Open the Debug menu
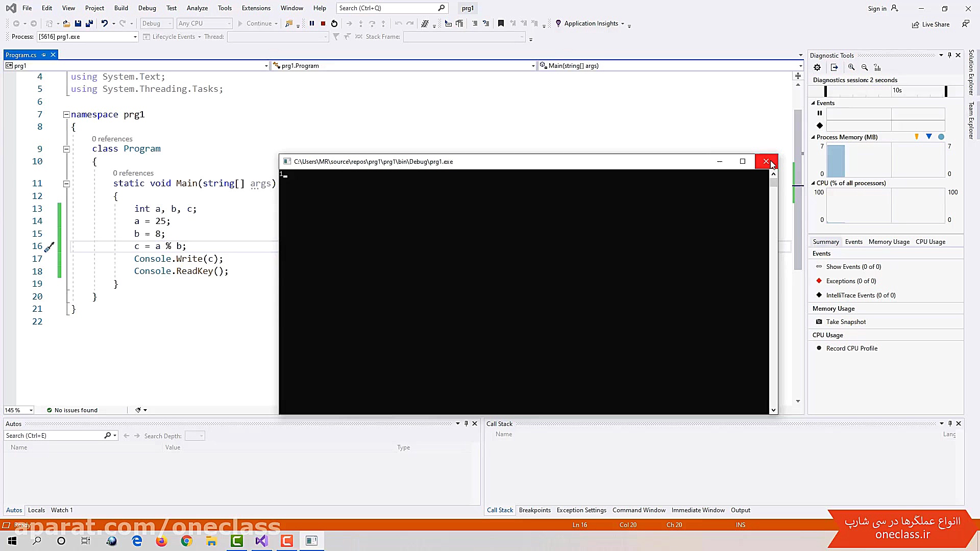Image resolution: width=980 pixels, height=551 pixels. [x=147, y=8]
